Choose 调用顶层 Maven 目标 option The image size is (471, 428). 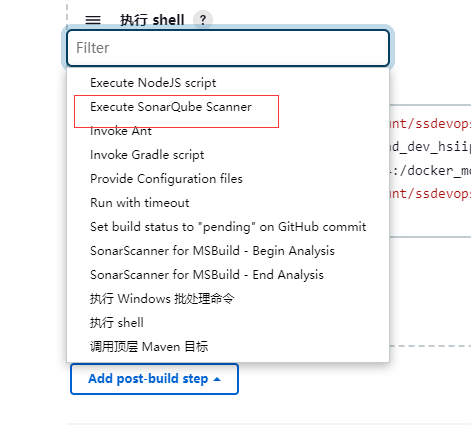pyautogui.click(x=228, y=347)
